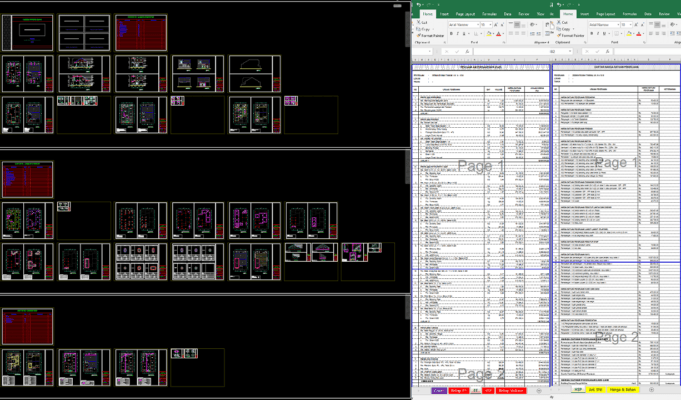Toggle Middle Align in the right Excel window
Viewport: 681px width, 400px height.
click(657, 25)
